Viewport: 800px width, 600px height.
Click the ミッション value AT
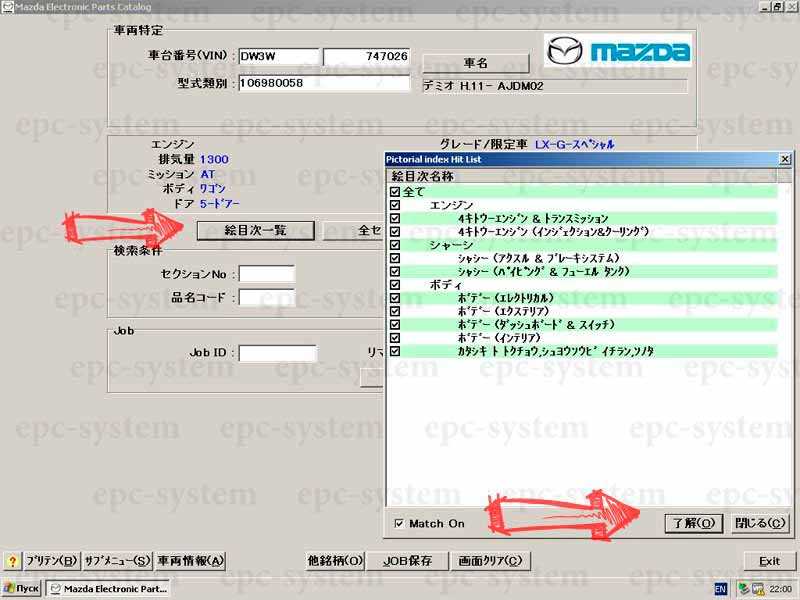[208, 174]
